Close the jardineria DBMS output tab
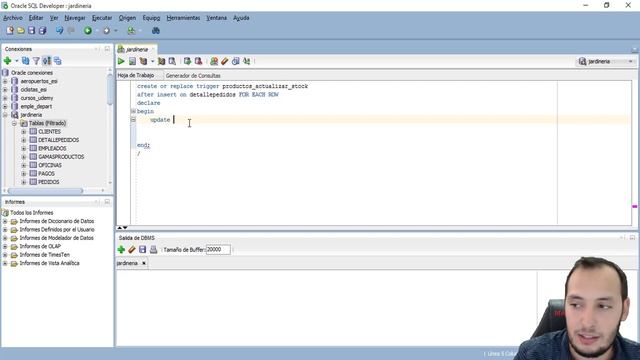Screen dimensions: 640x360 click(144, 263)
